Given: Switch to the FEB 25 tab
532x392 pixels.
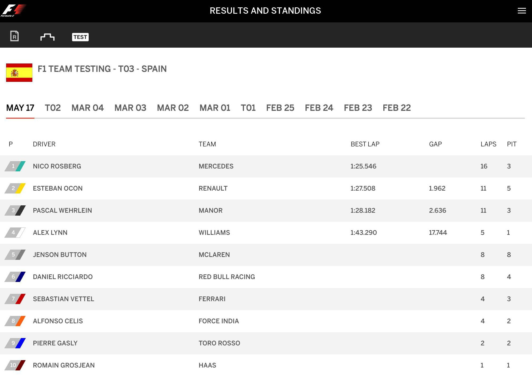Looking at the screenshot, I should point(280,108).
